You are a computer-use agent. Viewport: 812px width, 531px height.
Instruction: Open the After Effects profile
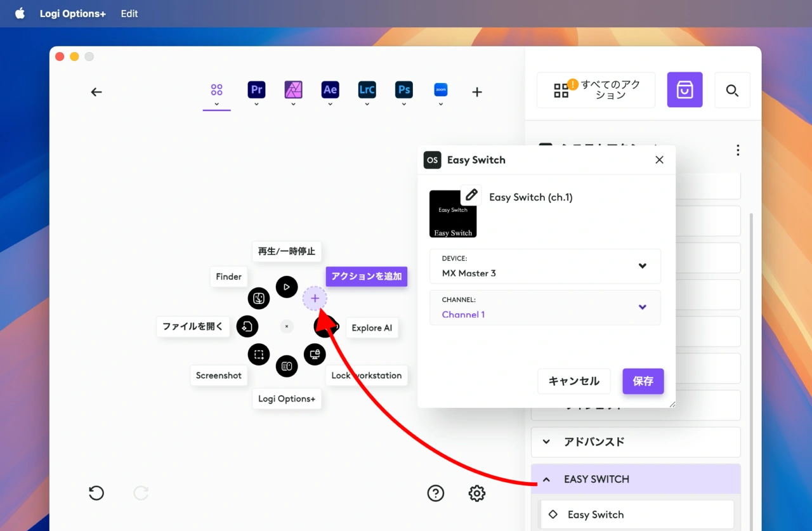coord(330,90)
